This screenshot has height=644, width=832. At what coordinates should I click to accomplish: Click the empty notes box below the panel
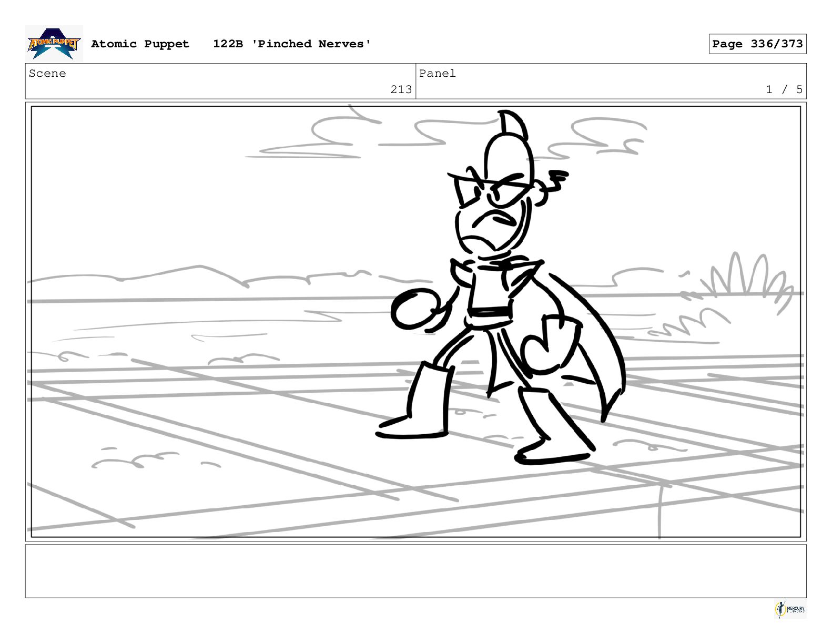coord(416,571)
